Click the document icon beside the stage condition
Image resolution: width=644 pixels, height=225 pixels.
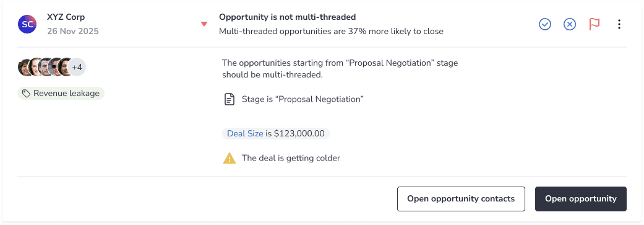(x=229, y=99)
